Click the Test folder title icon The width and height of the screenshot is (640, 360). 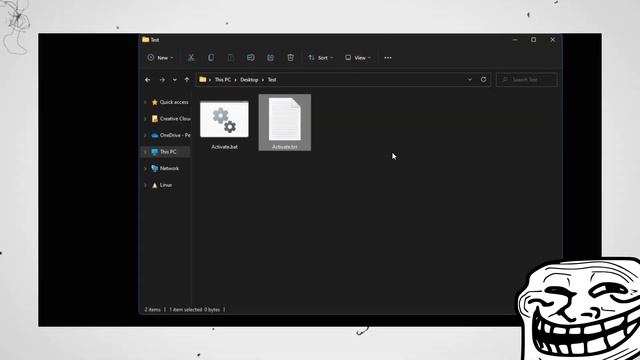pos(145,40)
